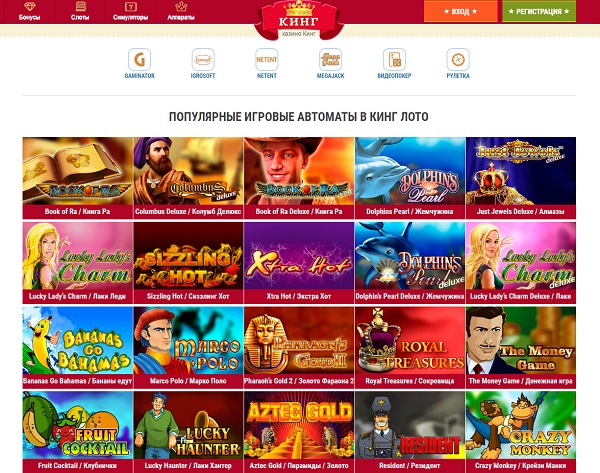This screenshot has width=600, height=473.
Task: Launch the Crazy Monkey slot thumbnail
Action: tap(521, 425)
